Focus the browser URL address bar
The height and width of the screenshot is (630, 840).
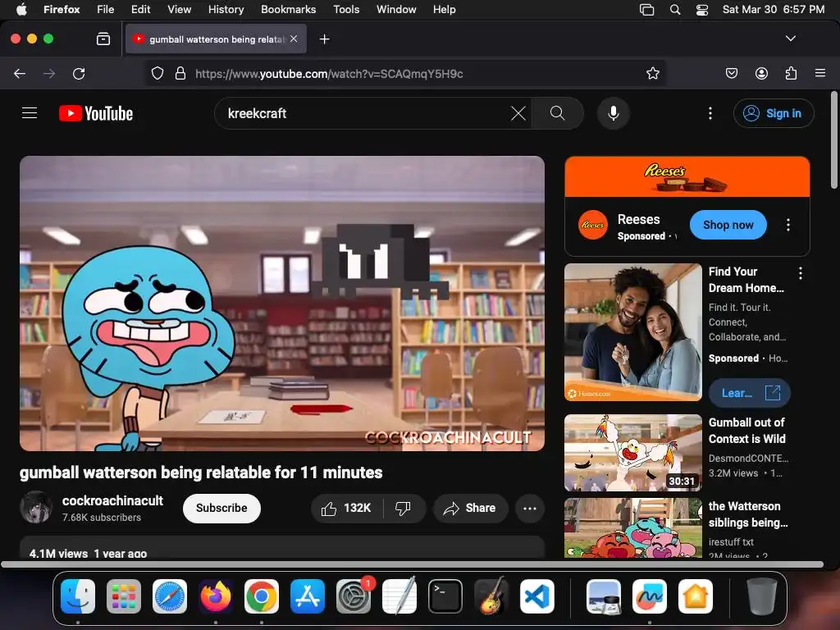click(405, 73)
